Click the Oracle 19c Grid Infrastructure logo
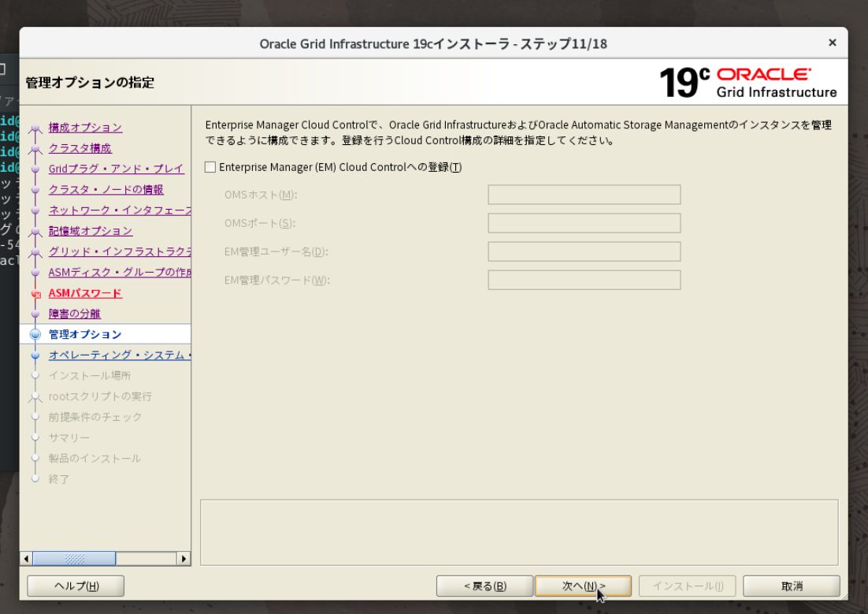The width and height of the screenshot is (868, 614). coord(748,83)
